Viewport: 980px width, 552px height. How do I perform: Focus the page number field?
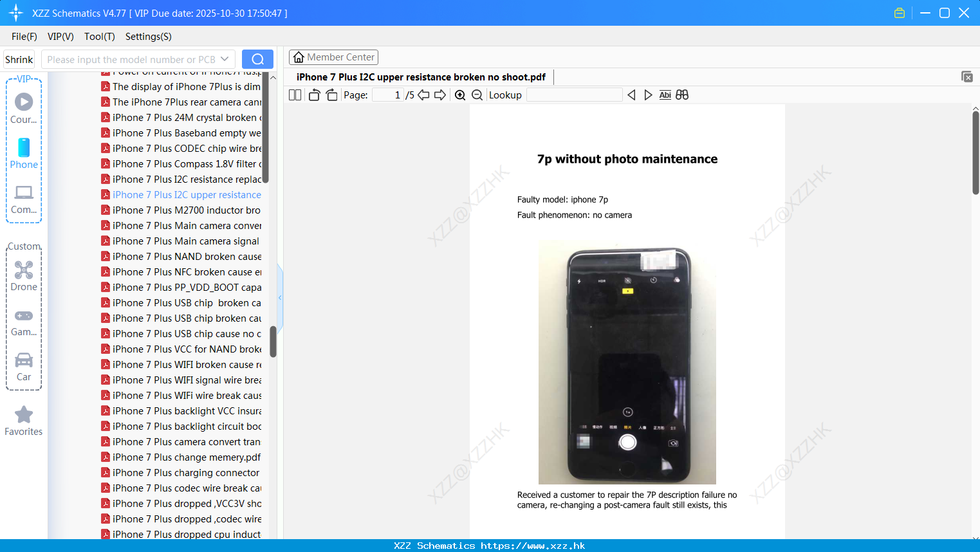(387, 95)
